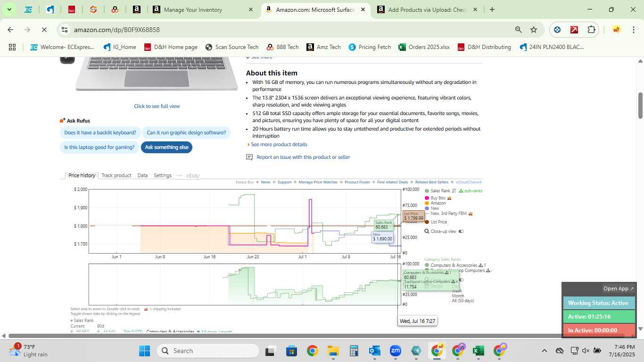Open the Pricing Fetch bookmark
This screenshot has width=644, height=362.
[x=370, y=47]
